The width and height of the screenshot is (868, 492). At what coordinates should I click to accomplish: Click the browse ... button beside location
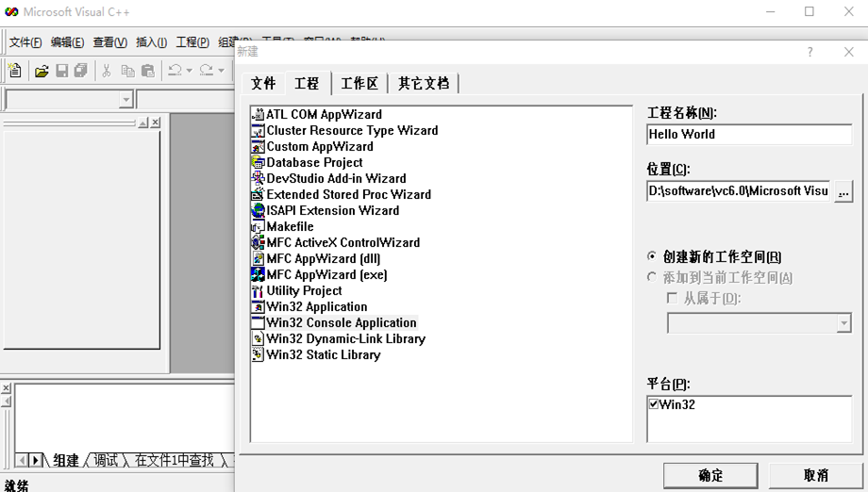(843, 192)
